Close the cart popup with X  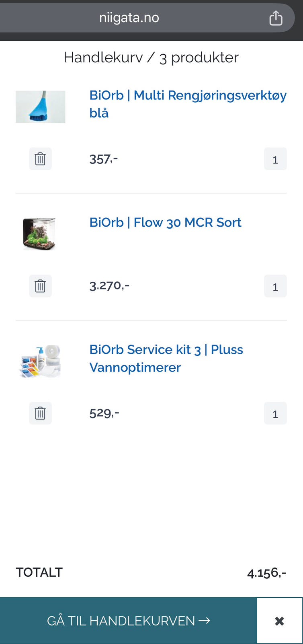279,621
